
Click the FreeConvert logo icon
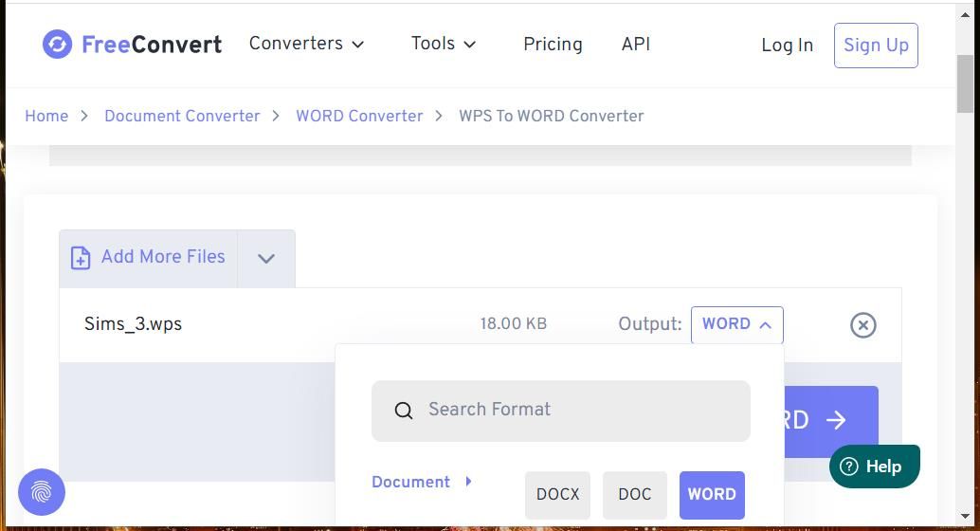coord(57,45)
